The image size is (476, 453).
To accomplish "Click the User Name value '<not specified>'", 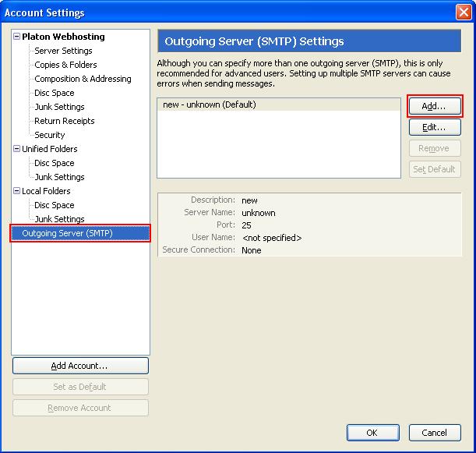I will (x=272, y=238).
